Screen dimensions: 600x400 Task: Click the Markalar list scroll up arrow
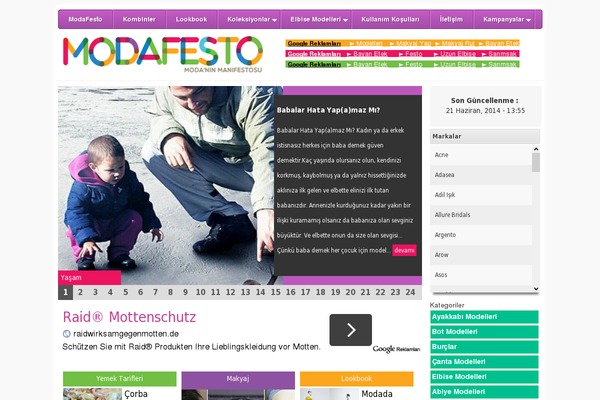[536, 149]
